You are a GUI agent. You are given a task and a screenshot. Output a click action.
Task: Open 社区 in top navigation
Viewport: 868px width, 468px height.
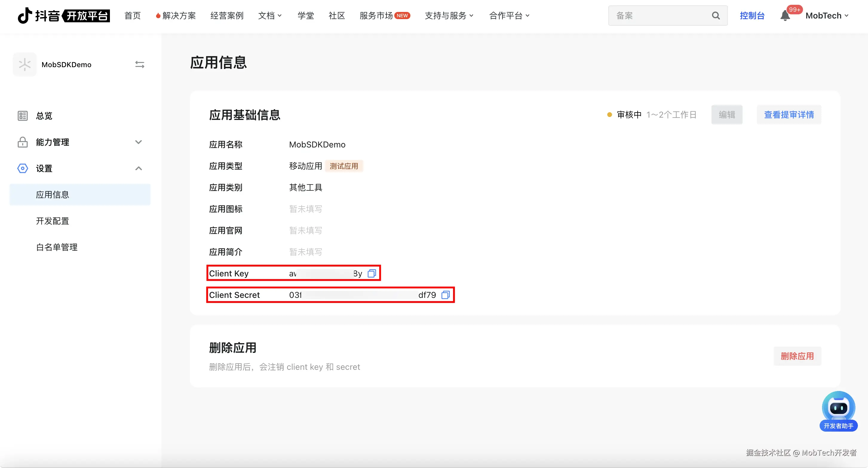337,16
